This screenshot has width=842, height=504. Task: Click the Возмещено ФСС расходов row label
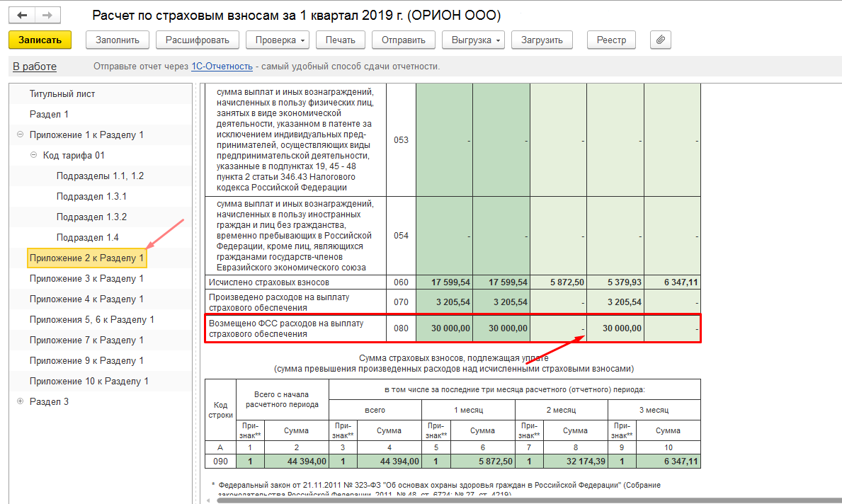pyautogui.click(x=286, y=328)
